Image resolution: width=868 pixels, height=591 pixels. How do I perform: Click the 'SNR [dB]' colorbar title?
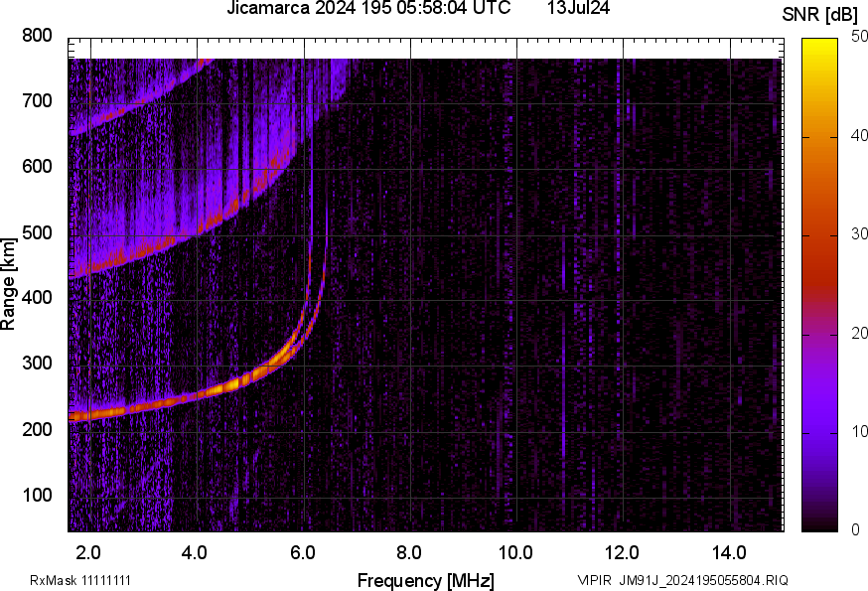(820, 15)
